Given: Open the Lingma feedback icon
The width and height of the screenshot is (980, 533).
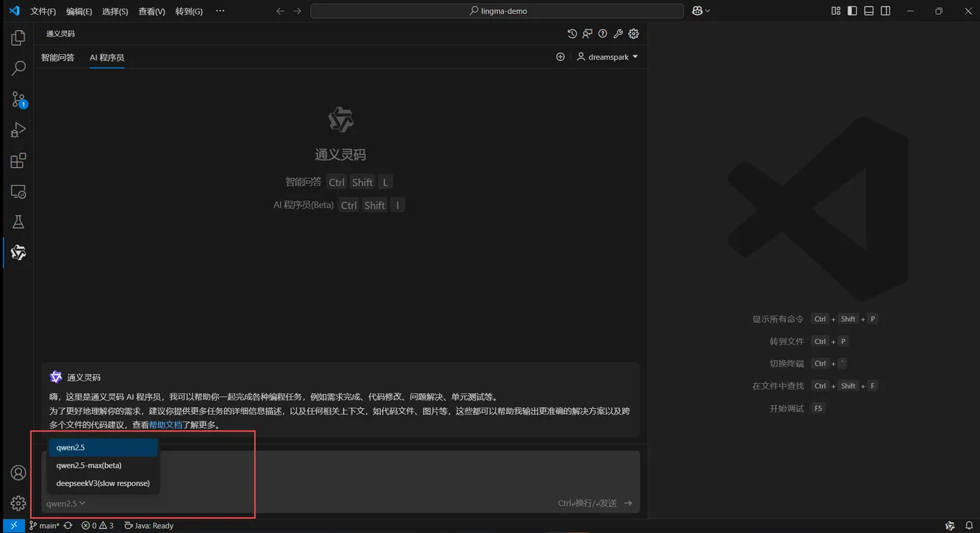Looking at the screenshot, I should pyautogui.click(x=587, y=34).
